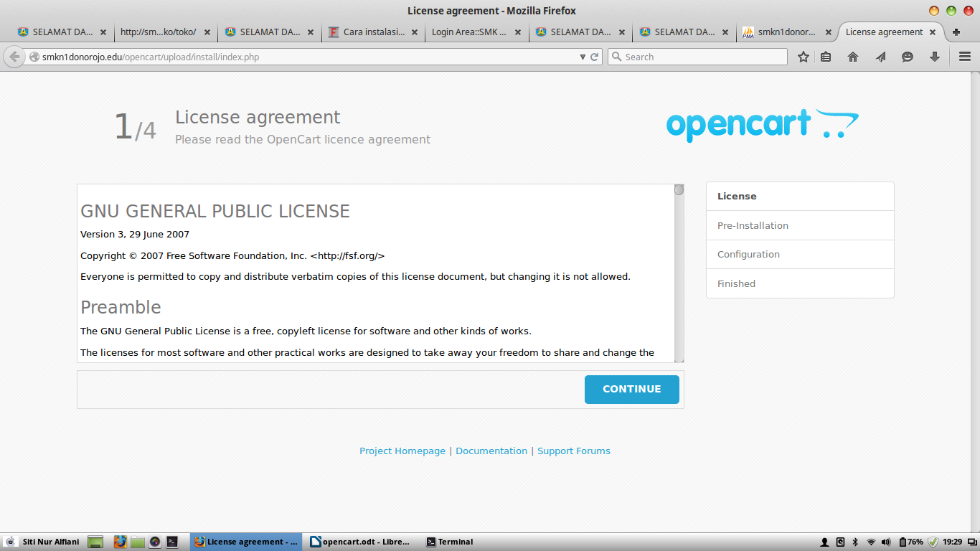Viewport: 980px width, 551px height.
Task: Switch to 'opencart.odt - Libre...' taskbar window
Action: 360,542
